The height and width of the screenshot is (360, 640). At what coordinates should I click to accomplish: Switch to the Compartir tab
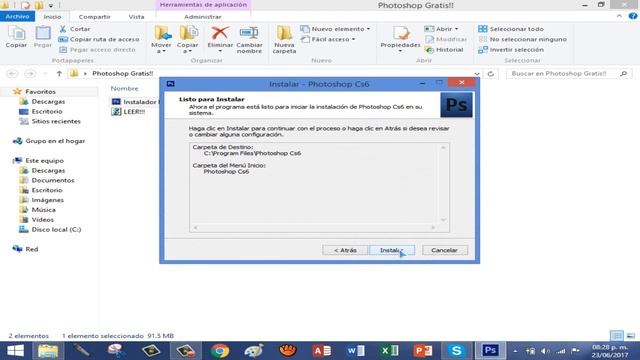tap(94, 17)
